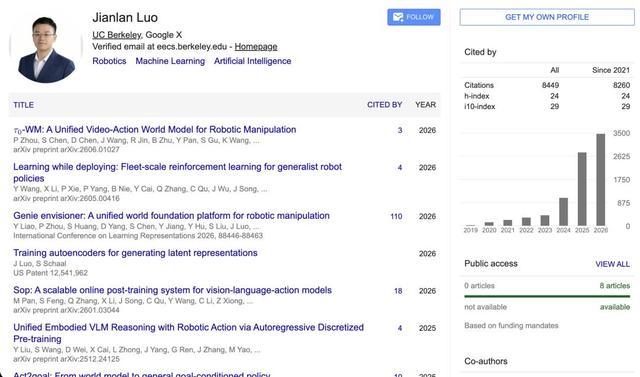
Task: Open the τ0-WM Unified Video-Action World Model paper
Action: tap(155, 130)
